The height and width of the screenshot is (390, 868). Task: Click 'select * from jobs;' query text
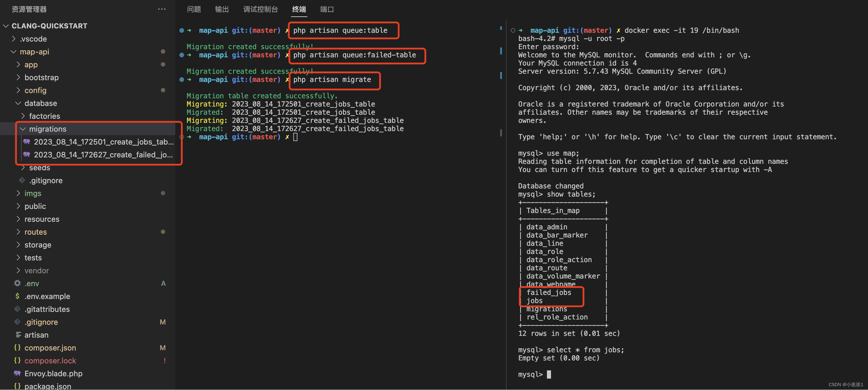pos(585,350)
